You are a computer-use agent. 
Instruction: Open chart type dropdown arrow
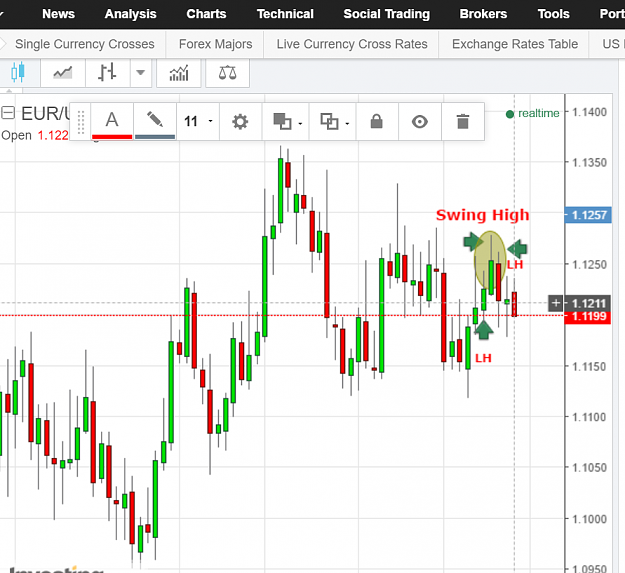[x=141, y=73]
